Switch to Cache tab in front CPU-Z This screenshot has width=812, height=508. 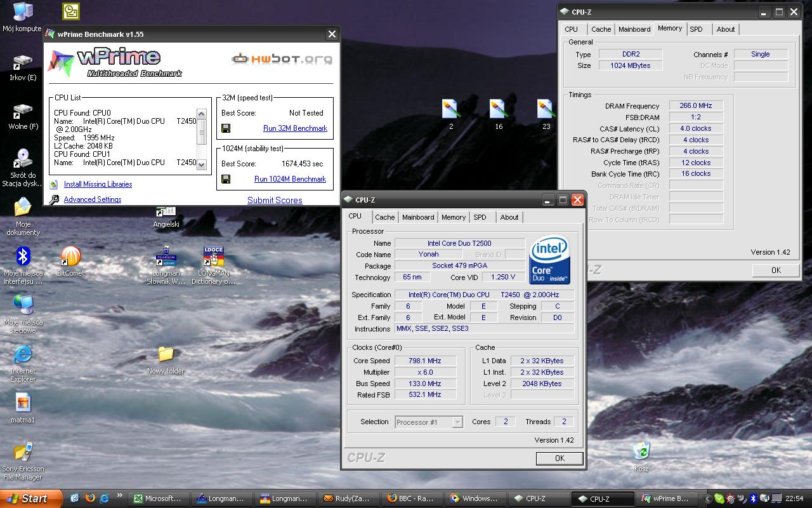[384, 217]
